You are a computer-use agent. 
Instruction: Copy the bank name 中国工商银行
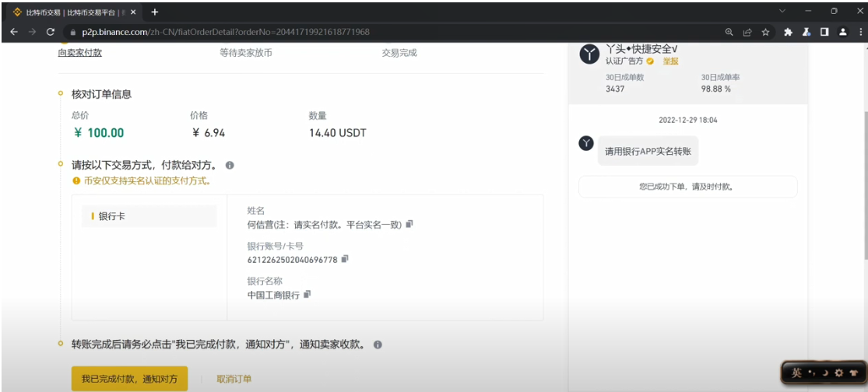[307, 294]
